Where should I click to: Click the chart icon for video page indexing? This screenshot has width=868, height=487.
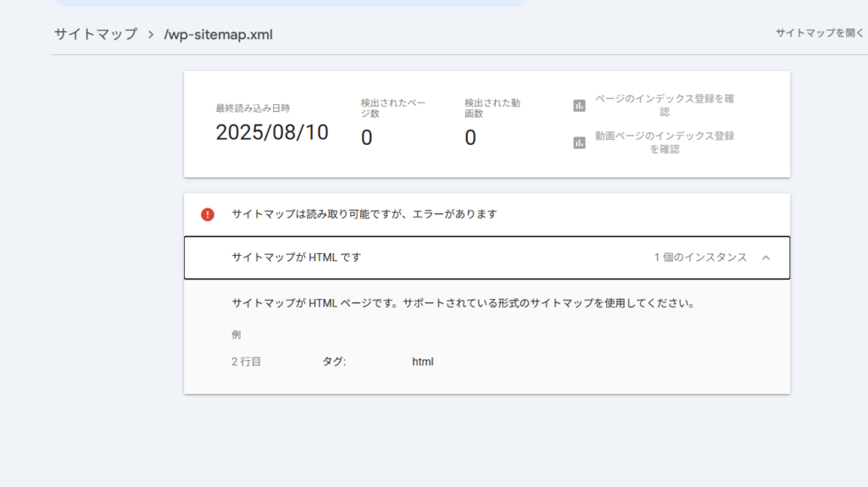(x=579, y=143)
